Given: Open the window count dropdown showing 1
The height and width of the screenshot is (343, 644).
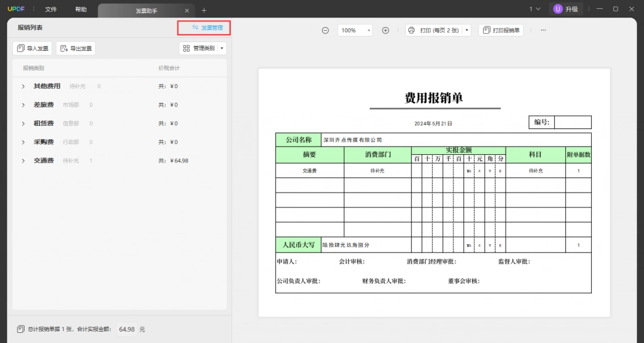Looking at the screenshot, I should point(535,9).
